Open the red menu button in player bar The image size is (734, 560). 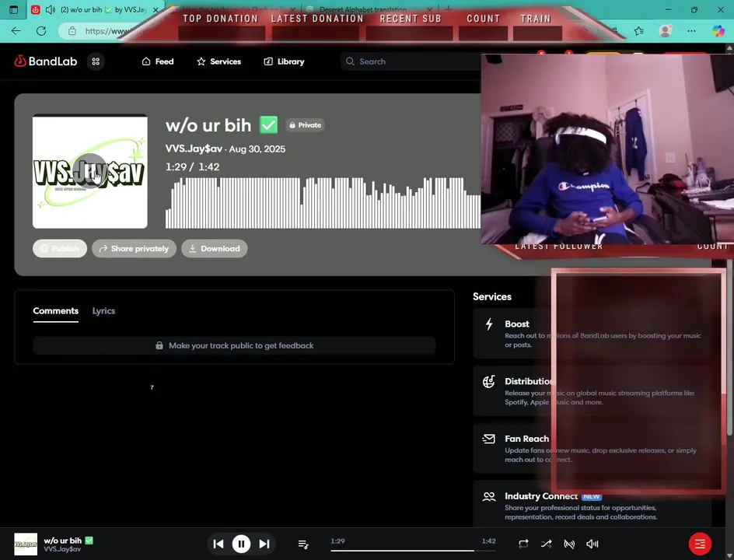pyautogui.click(x=700, y=544)
